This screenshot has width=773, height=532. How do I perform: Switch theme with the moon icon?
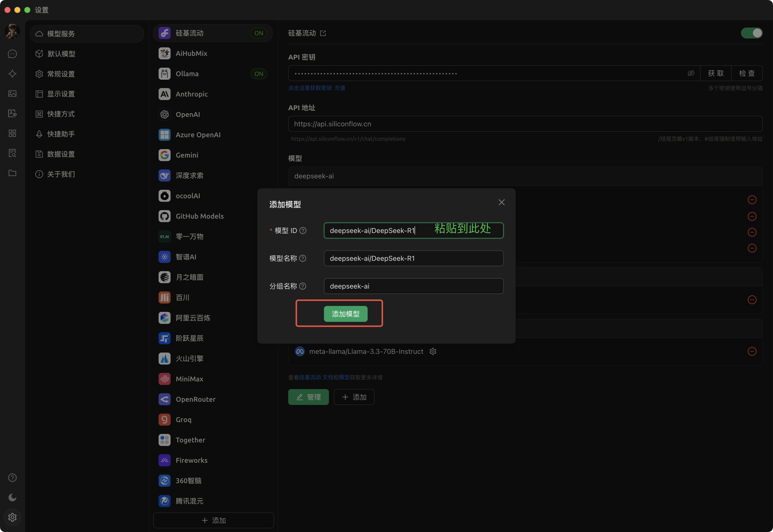[12, 497]
